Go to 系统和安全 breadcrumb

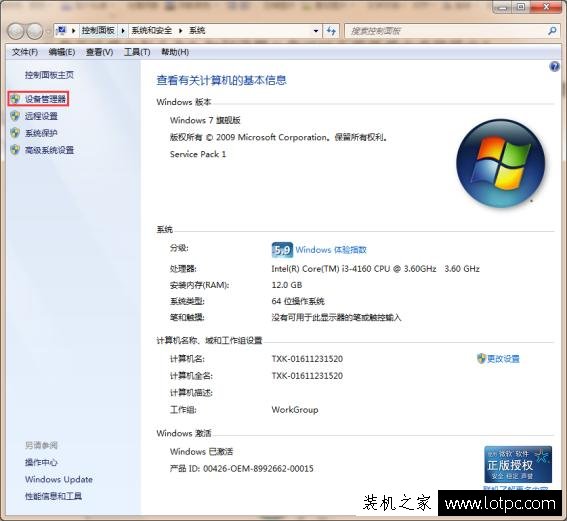[152, 31]
